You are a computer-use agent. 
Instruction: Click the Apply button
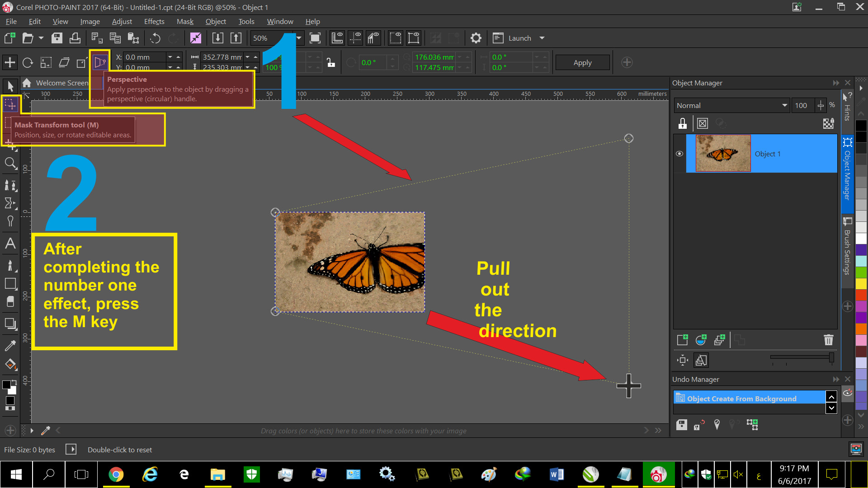[x=581, y=62]
